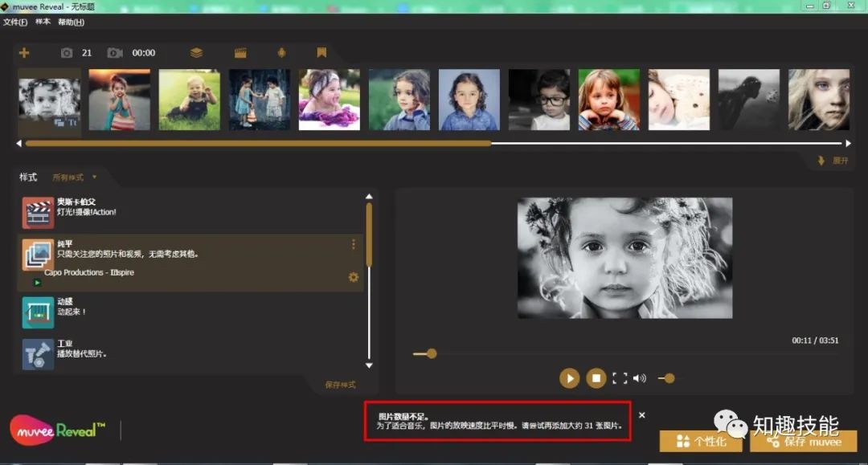Select baby with headband thumbnail

click(x=330, y=100)
